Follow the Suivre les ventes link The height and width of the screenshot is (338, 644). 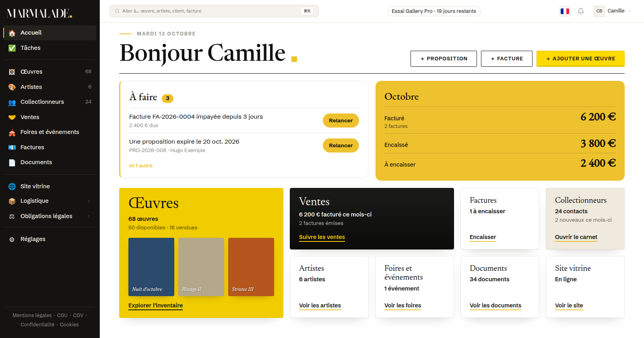[x=322, y=237]
